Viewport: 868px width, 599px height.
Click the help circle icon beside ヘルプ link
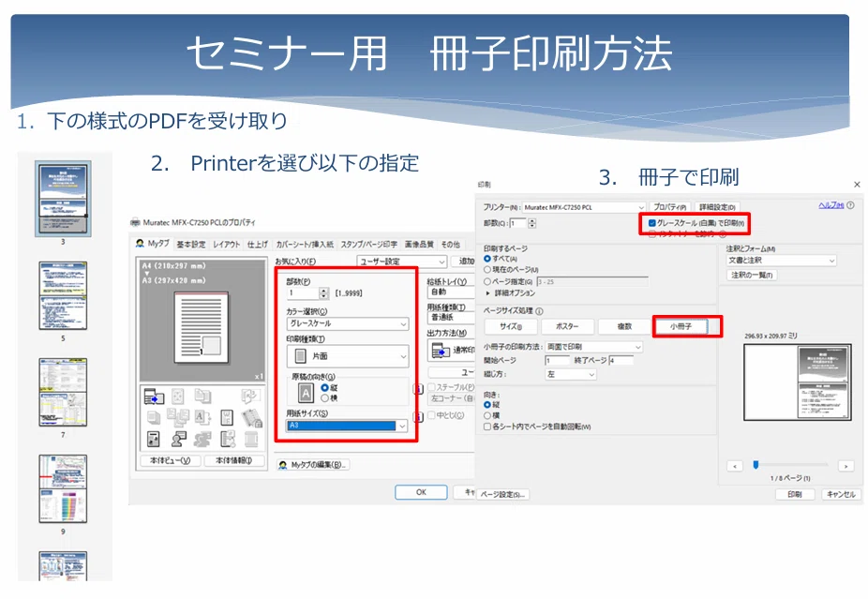click(x=850, y=205)
